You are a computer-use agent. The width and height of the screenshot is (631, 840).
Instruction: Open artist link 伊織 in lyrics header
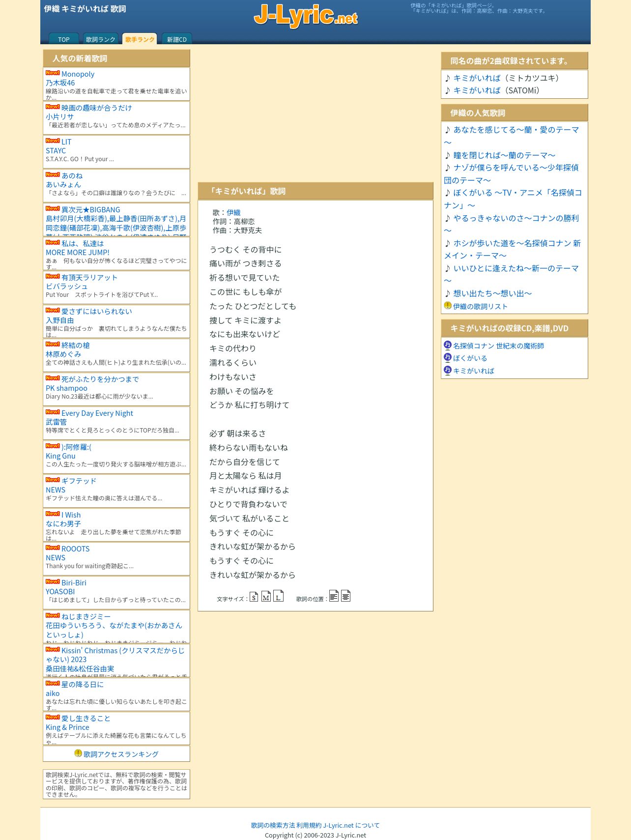coord(233,212)
